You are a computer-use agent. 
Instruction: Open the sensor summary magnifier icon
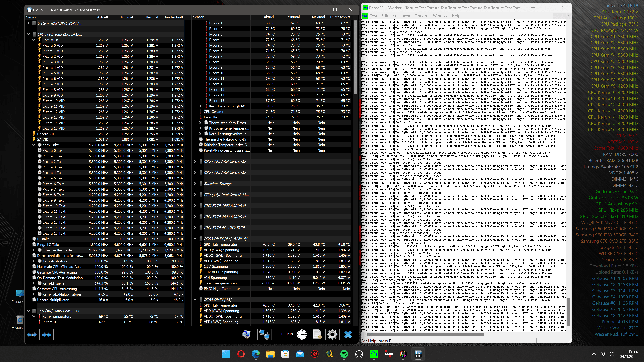[247, 335]
